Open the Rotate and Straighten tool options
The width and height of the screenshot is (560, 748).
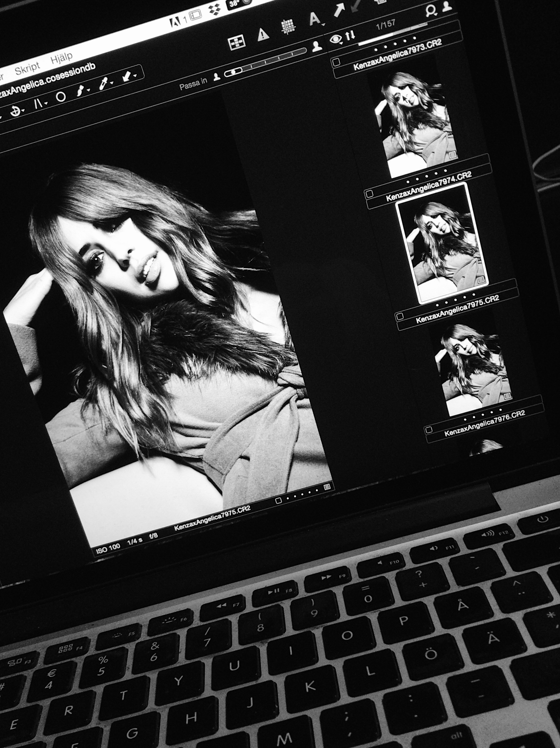17,112
